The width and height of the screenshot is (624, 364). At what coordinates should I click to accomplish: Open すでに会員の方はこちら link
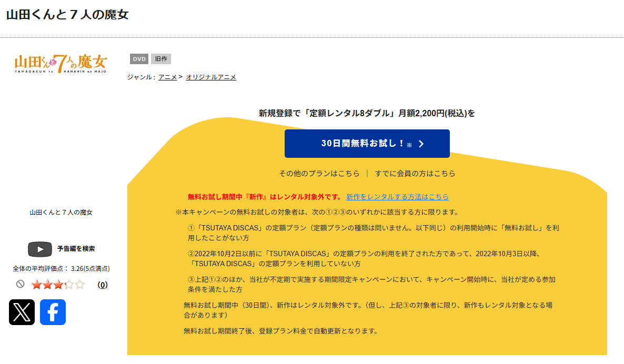[x=415, y=174]
